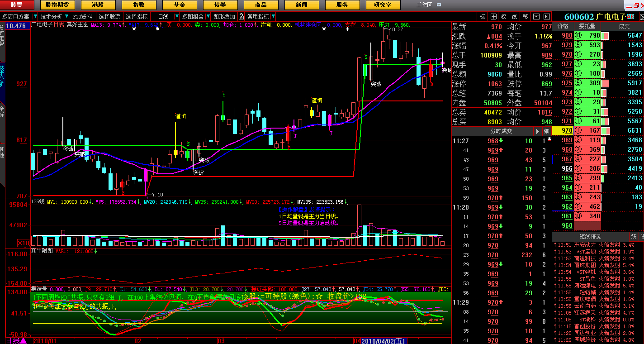Click the 线 drawing line icon
The image size is (644, 344).
(x=514, y=17)
